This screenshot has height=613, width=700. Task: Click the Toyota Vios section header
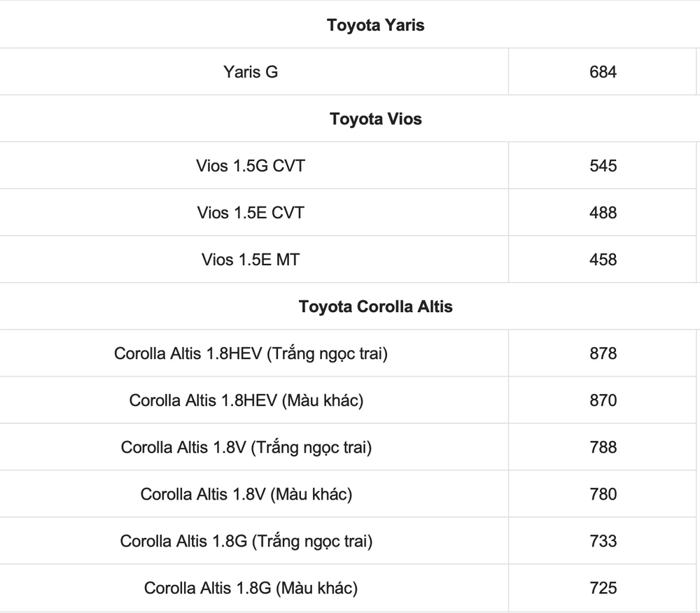coord(376,119)
